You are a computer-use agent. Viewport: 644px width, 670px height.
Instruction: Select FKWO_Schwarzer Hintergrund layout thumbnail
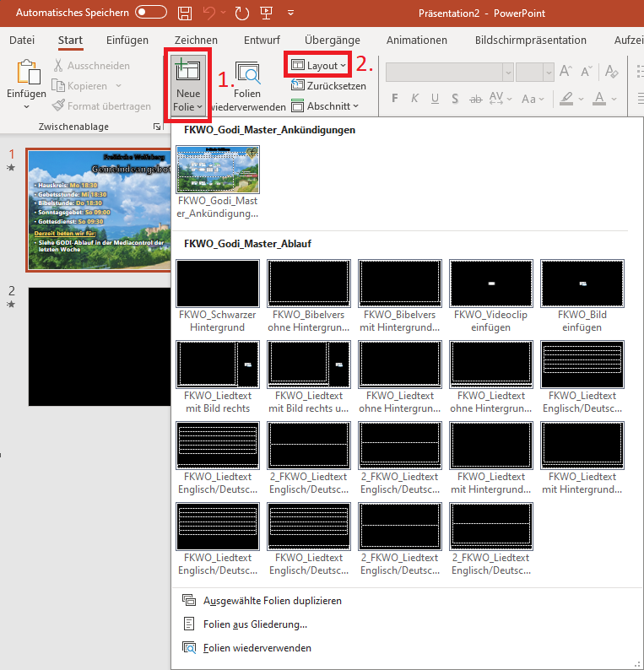pos(218,284)
